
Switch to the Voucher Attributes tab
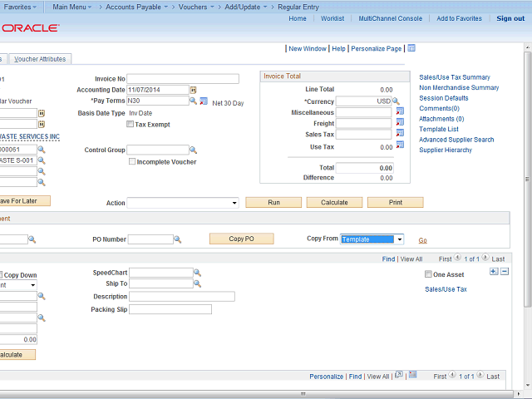41,59
